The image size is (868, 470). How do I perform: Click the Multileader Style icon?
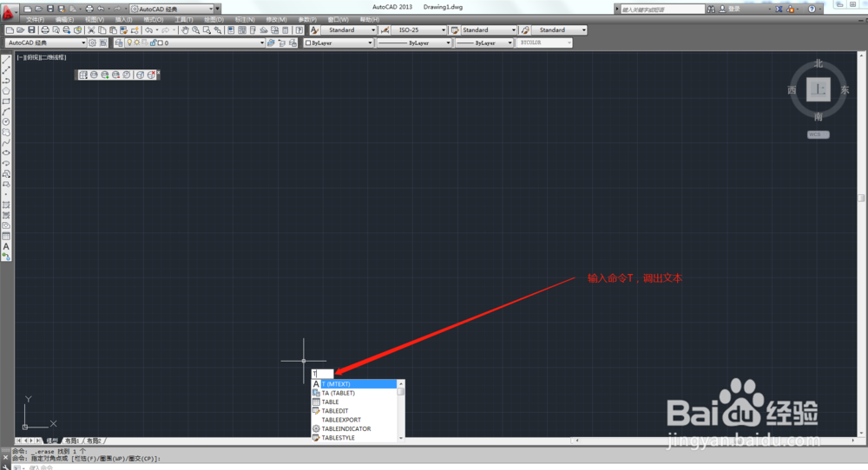[525, 29]
